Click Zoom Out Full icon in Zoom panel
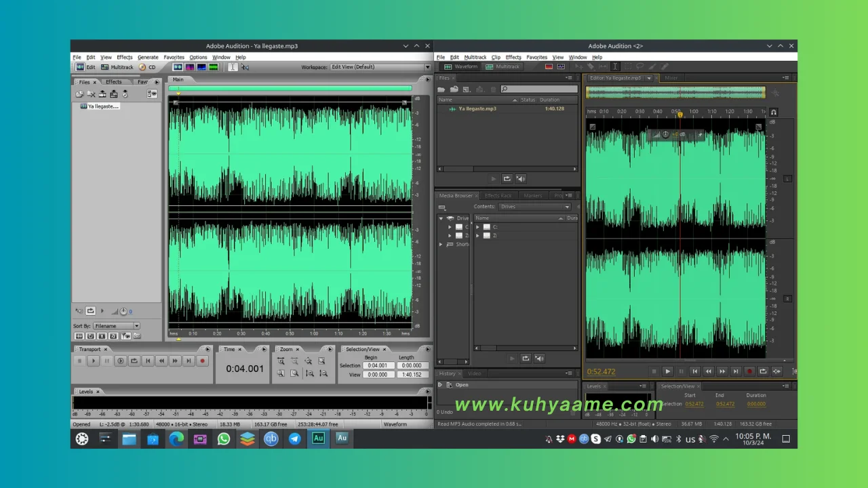Screen dimensions: 868x488 coord(308,361)
